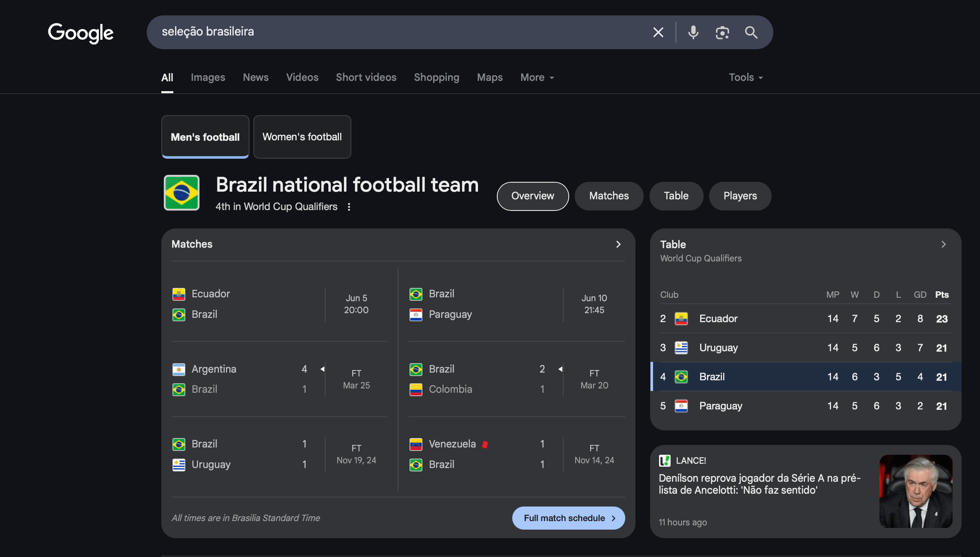Image resolution: width=980 pixels, height=557 pixels.
Task: Open the Players section button
Action: [x=740, y=196]
